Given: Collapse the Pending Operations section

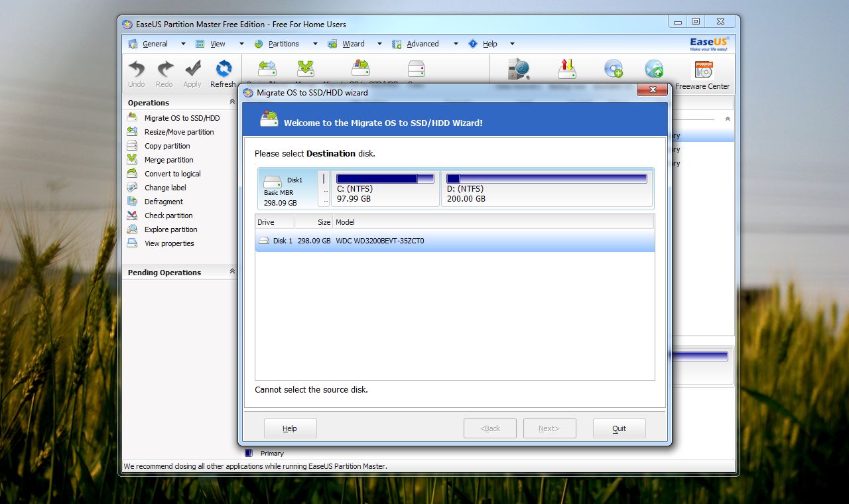Looking at the screenshot, I should (232, 272).
